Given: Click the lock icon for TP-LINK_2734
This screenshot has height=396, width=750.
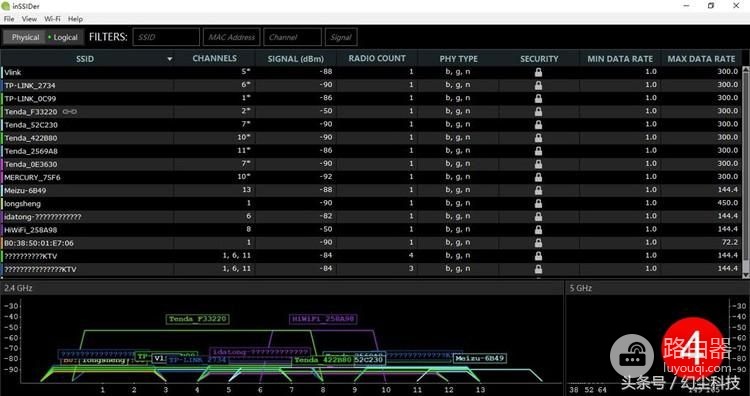Looking at the screenshot, I should pyautogui.click(x=538, y=85).
